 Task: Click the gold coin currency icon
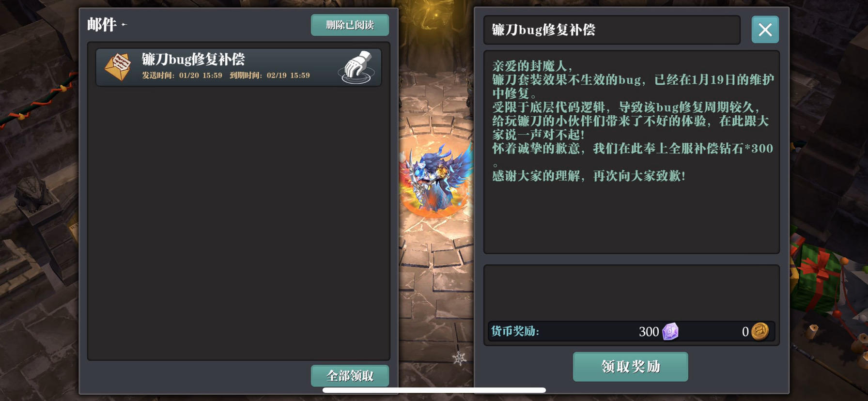(759, 331)
